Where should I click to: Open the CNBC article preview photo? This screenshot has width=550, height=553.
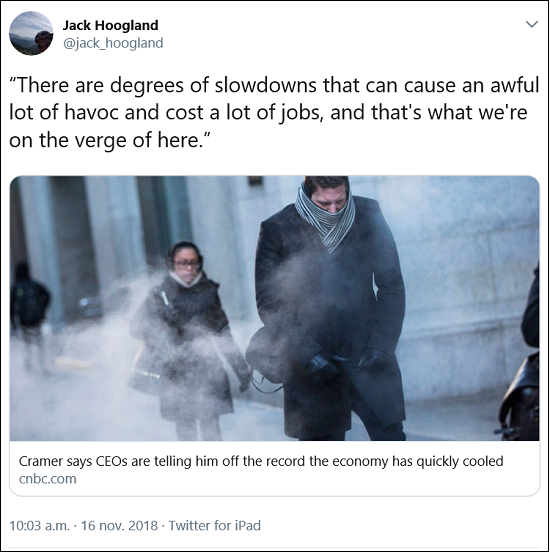(x=274, y=308)
